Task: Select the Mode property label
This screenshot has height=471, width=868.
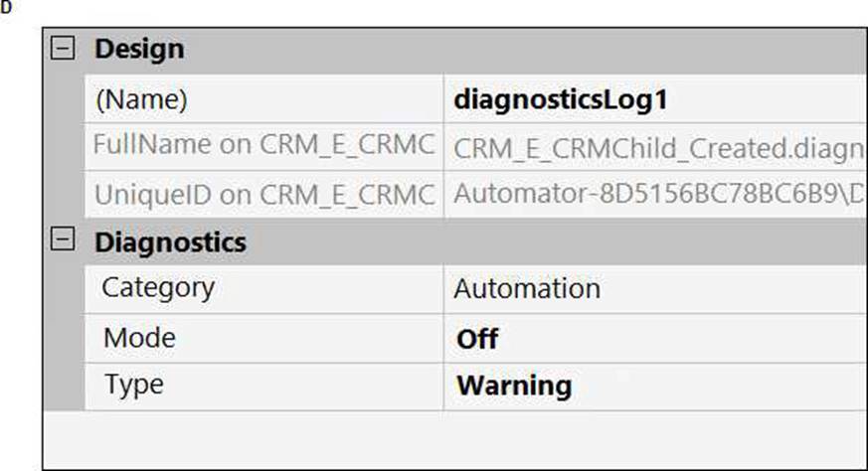Action: click(x=139, y=337)
